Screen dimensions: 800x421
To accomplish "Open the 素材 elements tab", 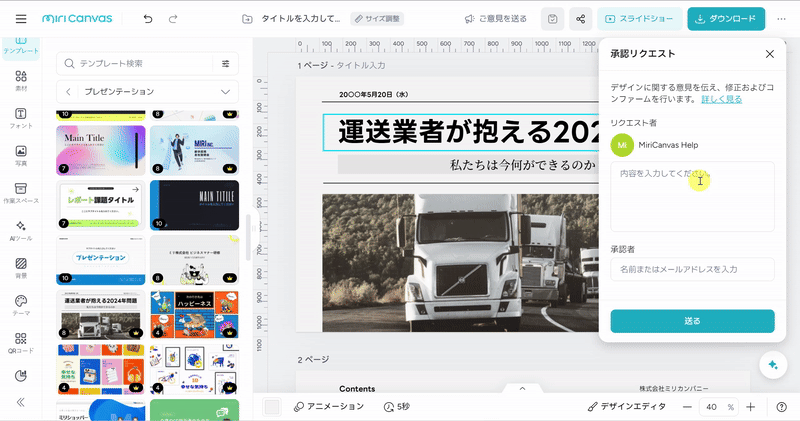I will 21,81.
